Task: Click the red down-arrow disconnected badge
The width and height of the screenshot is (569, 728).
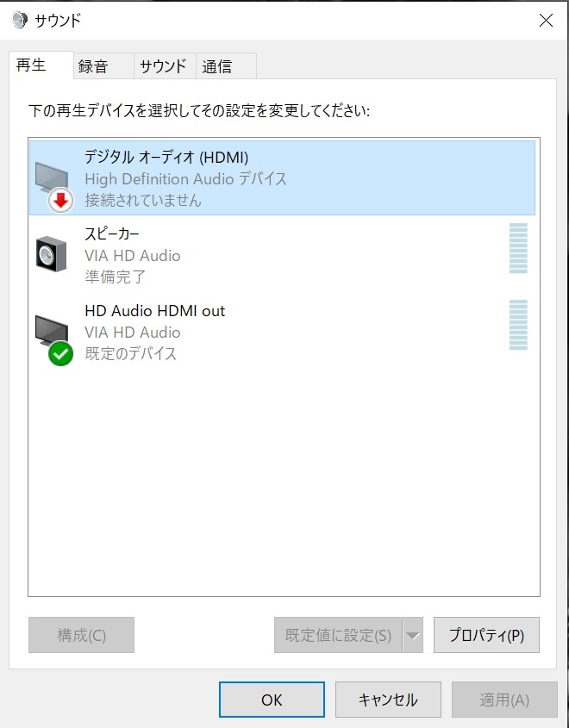Action: [61, 201]
